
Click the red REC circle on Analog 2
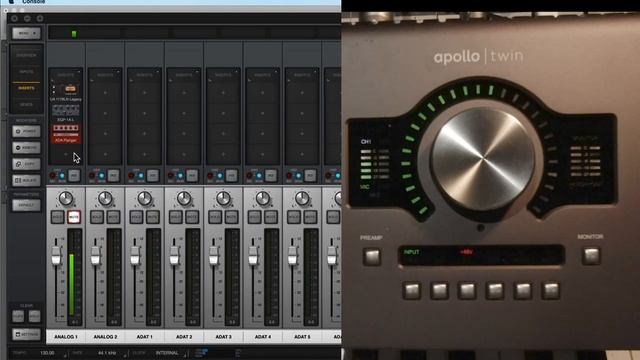(x=92, y=176)
